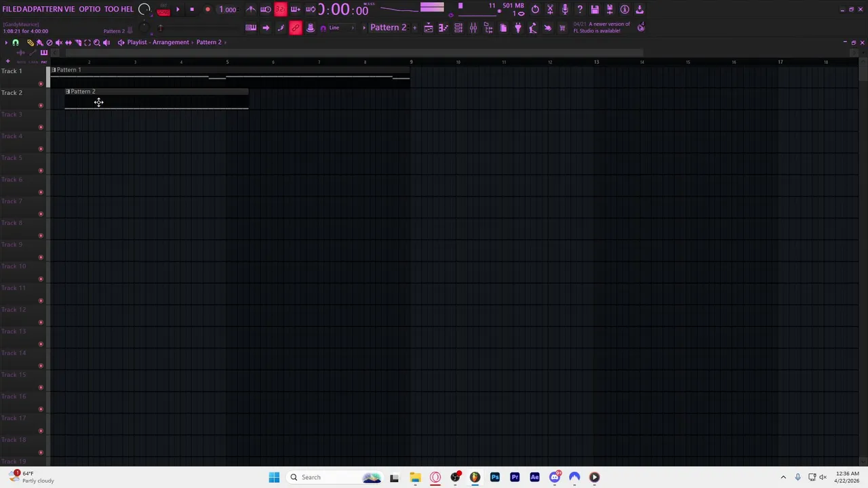Select the playlist Draw pencil tool
Viewport: 868px width, 488px height.
pos(30,43)
